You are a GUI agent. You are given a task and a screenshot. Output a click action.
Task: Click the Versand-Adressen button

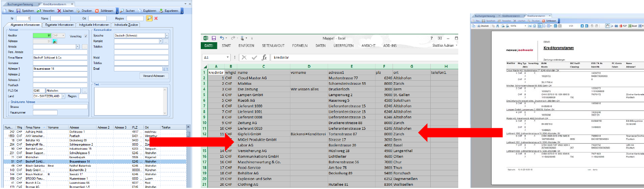point(154,76)
